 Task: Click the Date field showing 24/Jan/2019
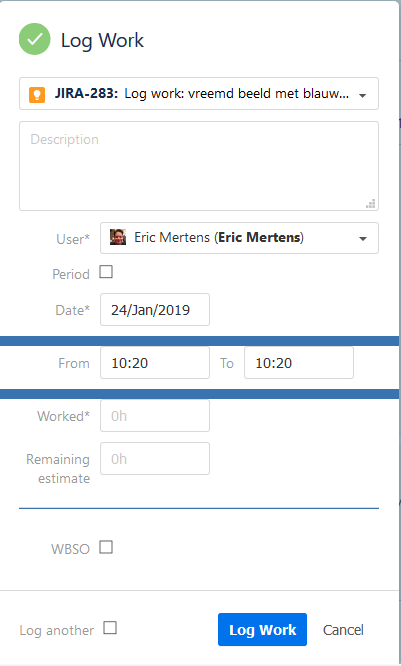155,310
